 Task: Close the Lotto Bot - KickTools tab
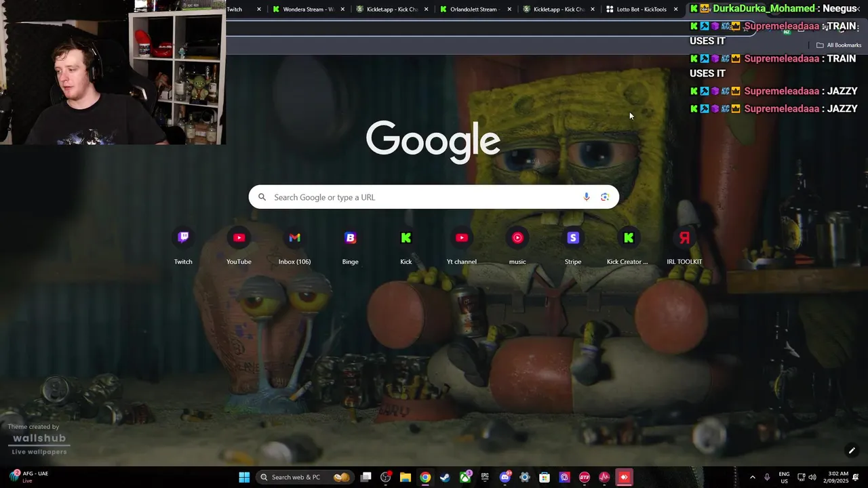coord(675,9)
